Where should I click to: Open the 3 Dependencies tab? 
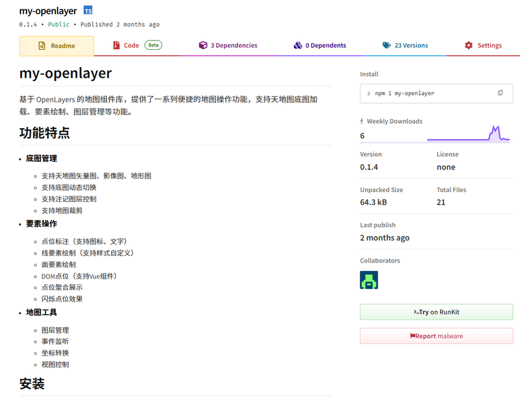[228, 45]
